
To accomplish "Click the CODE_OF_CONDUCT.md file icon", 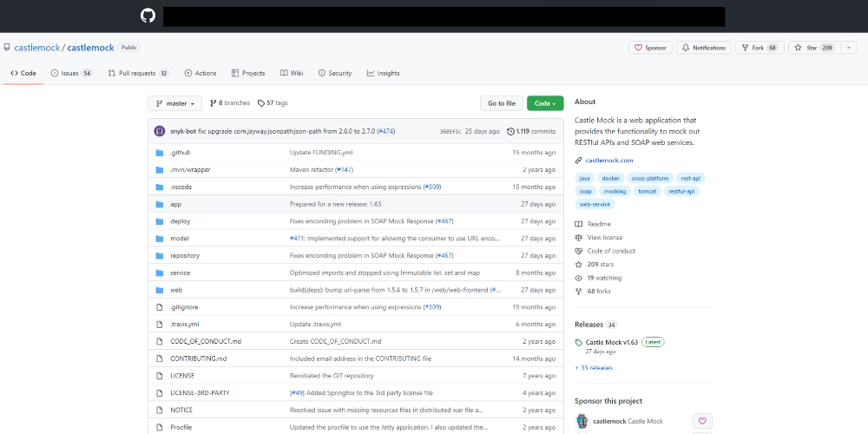I will (160, 341).
